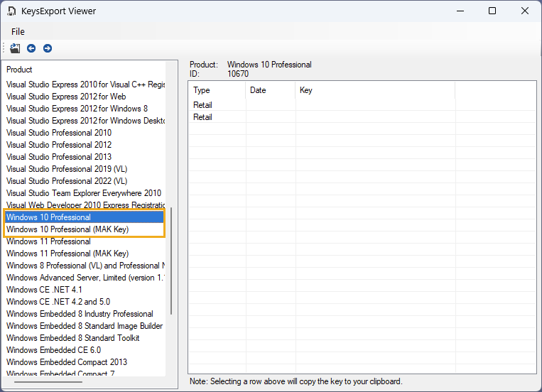The image size is (542, 392).
Task: Click the forward arrow toolbar icon
Action: tap(48, 48)
